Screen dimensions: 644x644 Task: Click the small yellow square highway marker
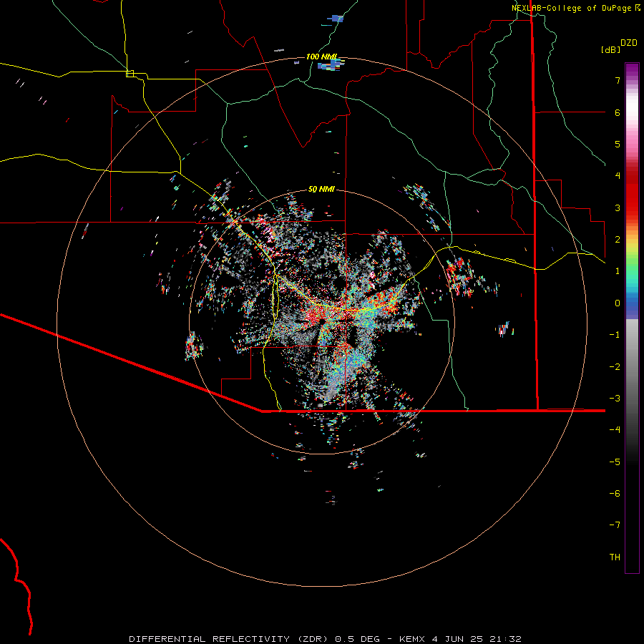tap(130, 74)
